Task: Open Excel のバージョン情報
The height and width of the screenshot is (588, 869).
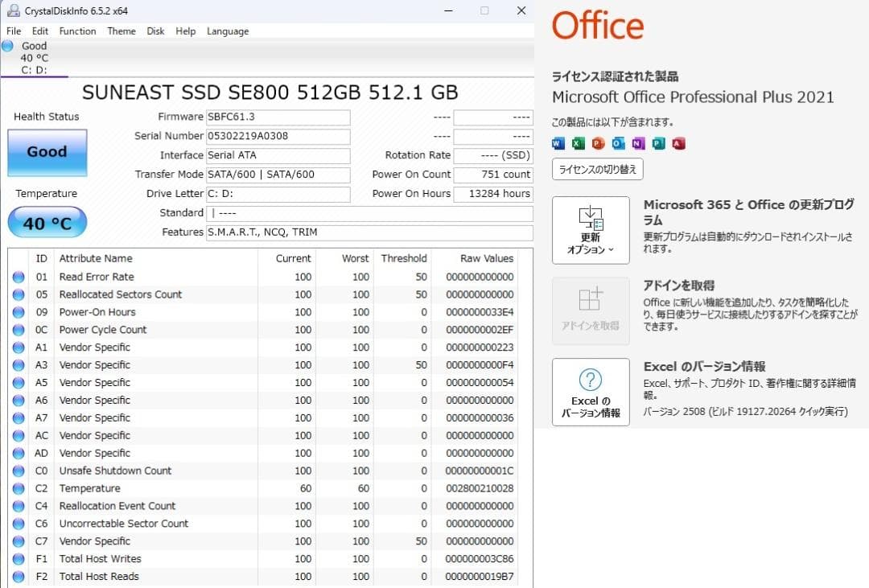Action: click(590, 392)
